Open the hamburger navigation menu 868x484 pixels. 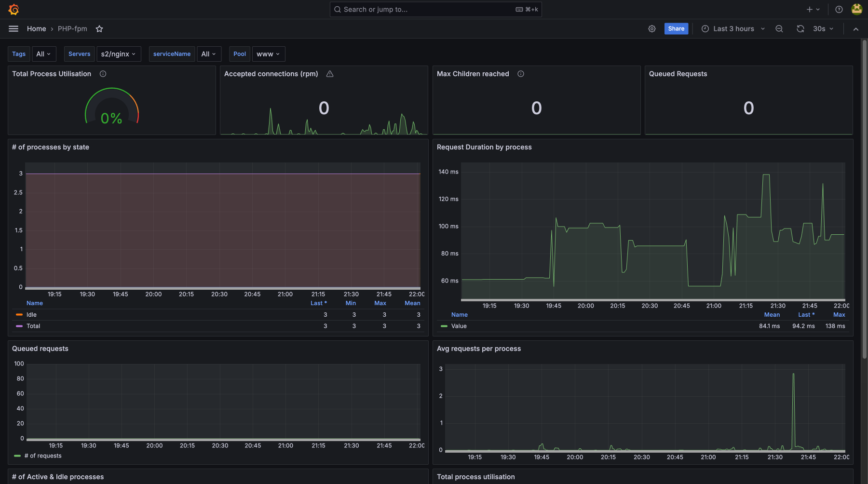pyautogui.click(x=14, y=29)
